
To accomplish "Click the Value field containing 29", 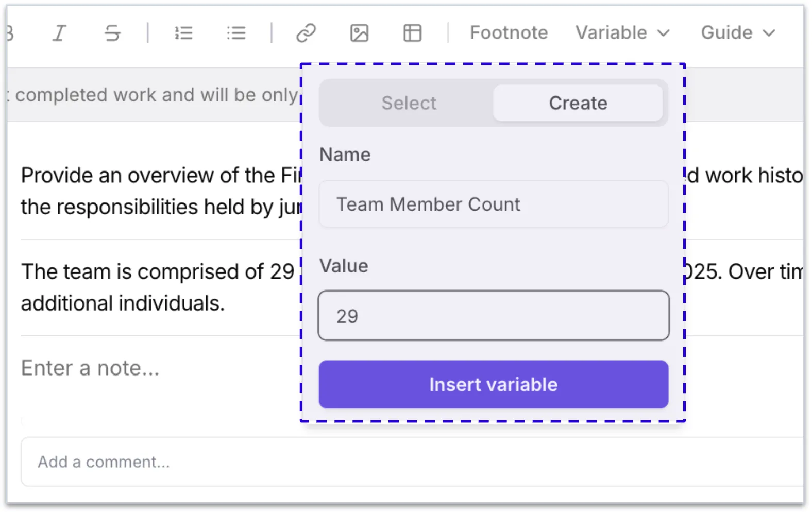I will tap(494, 316).
